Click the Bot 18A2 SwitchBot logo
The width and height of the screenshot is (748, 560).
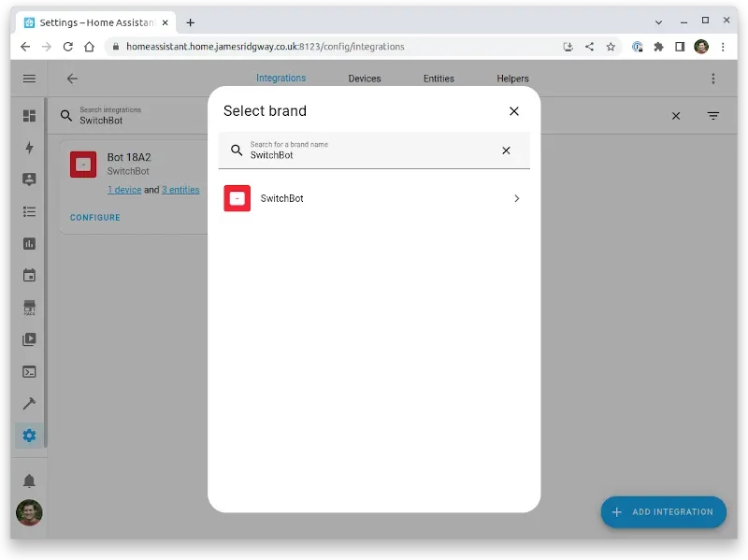pyautogui.click(x=83, y=165)
